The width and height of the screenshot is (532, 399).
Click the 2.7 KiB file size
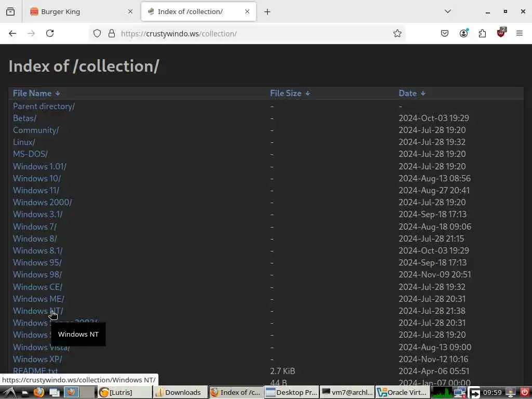(282, 371)
